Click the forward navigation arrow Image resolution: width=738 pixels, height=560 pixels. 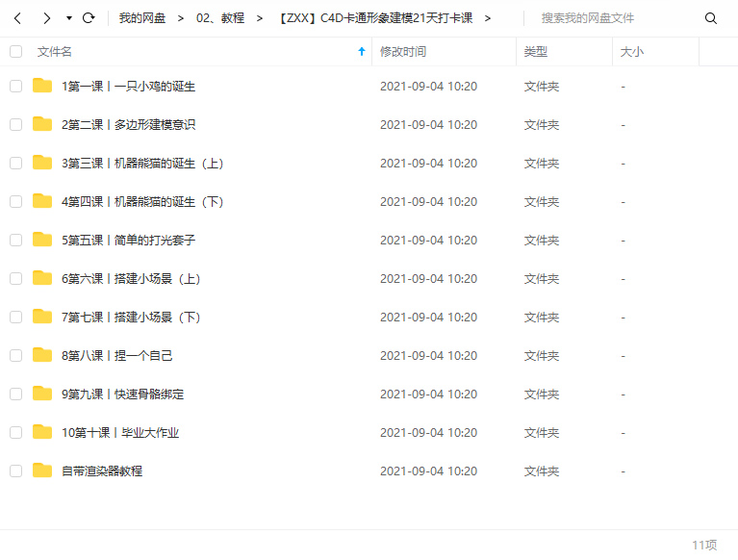point(46,18)
